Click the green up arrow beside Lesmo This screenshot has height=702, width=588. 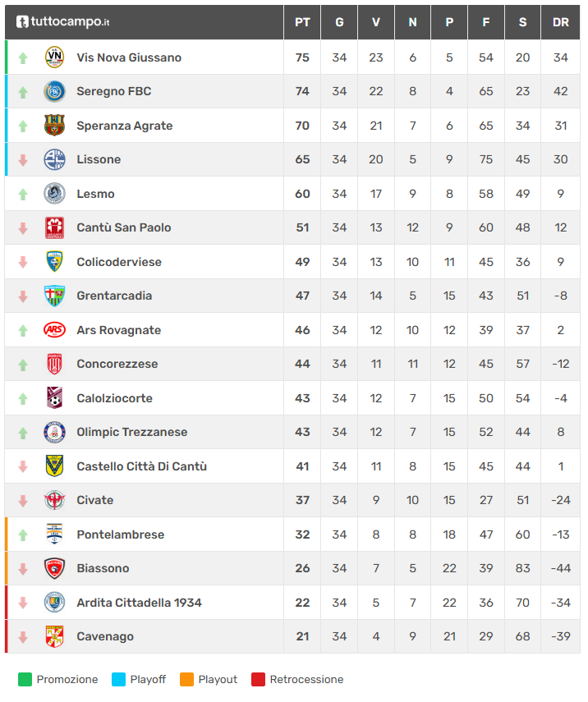[23, 194]
